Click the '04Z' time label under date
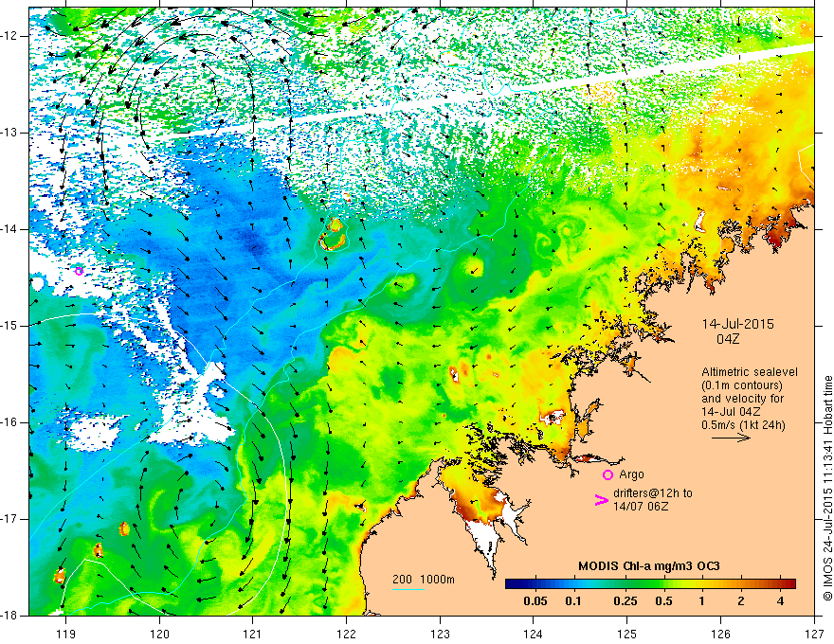 click(728, 339)
